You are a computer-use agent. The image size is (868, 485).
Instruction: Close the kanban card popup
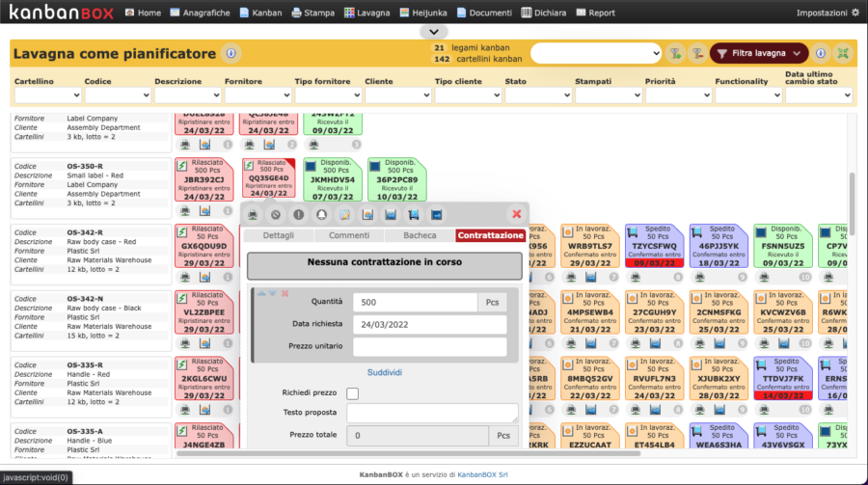[516, 214]
